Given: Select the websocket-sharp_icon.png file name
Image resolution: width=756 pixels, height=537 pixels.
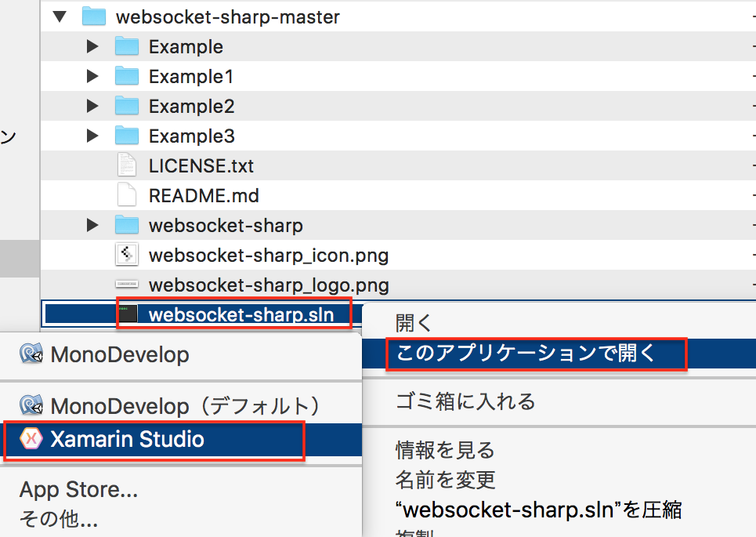Looking at the screenshot, I should [269, 256].
